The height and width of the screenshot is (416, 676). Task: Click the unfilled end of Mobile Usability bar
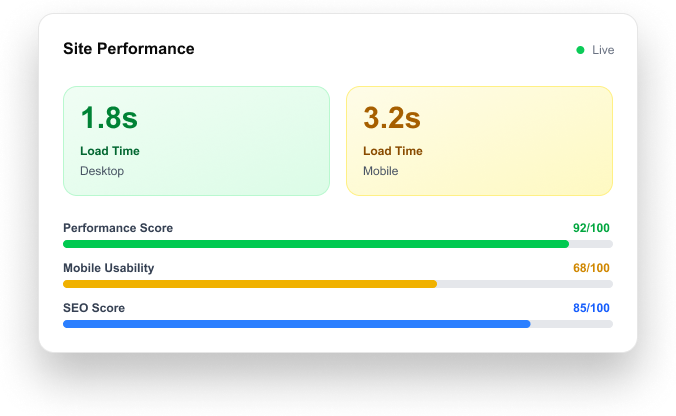[x=525, y=284]
